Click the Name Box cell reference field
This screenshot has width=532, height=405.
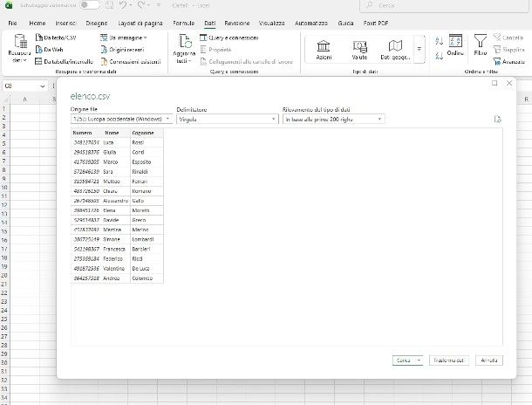click(x=20, y=86)
